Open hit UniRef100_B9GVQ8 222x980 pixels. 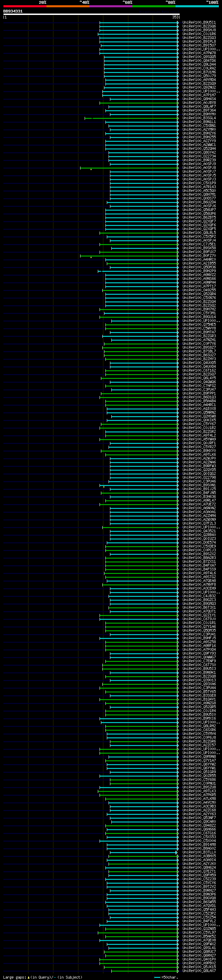(x=199, y=898)
